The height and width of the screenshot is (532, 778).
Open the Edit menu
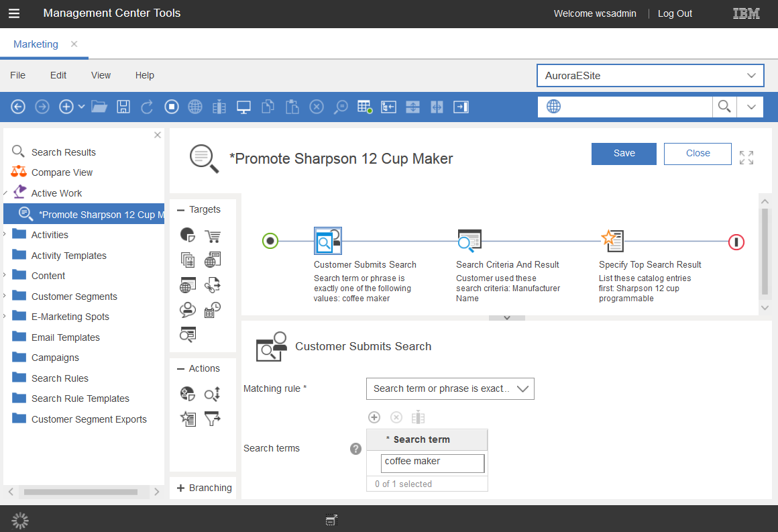point(58,75)
